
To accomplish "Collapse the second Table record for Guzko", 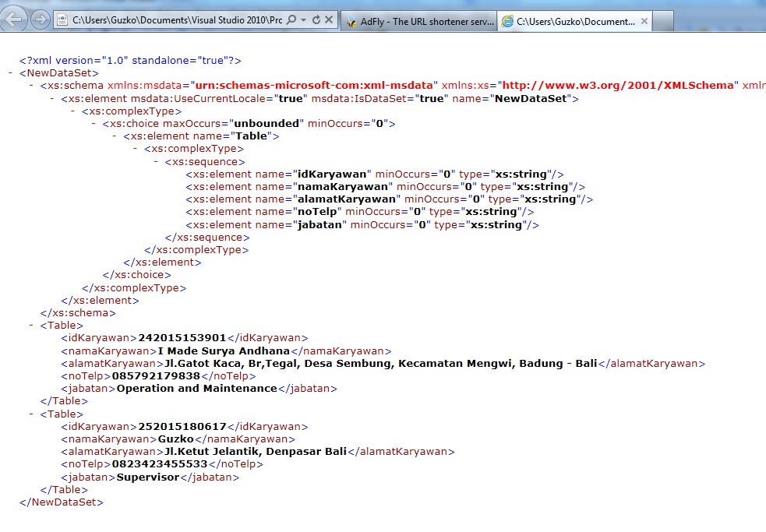I will click(30, 414).
